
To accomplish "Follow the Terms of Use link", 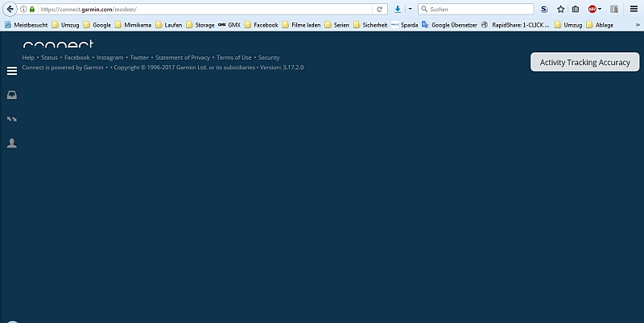I will 233,58.
